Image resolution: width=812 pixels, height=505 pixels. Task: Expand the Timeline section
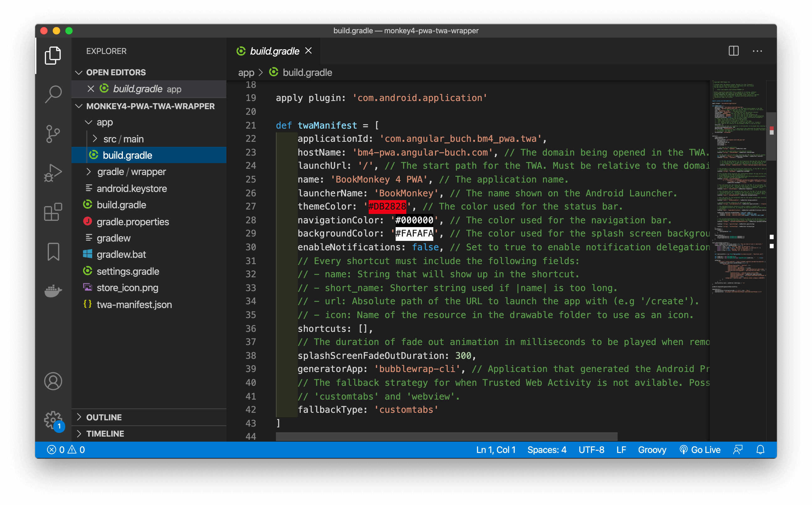(79, 433)
